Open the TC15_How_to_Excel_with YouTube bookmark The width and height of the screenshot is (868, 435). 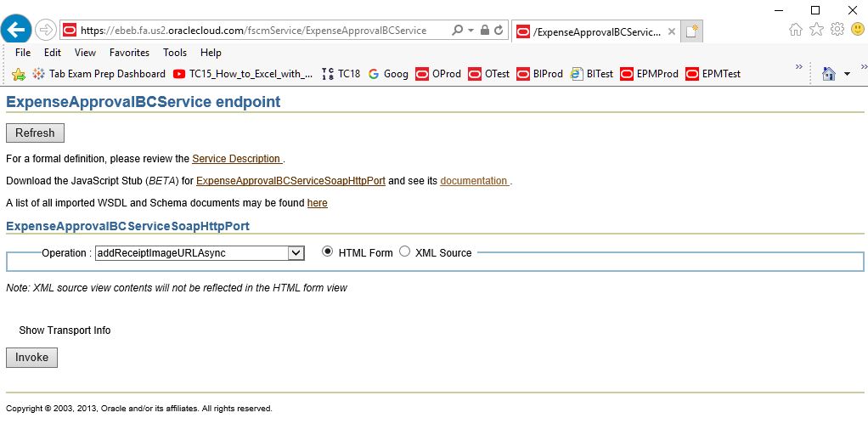click(242, 74)
